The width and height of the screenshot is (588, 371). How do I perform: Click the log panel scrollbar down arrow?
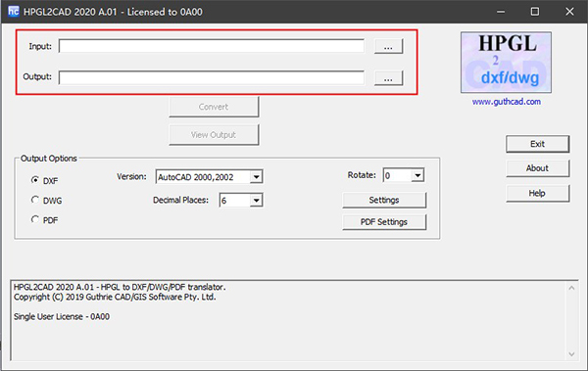click(x=571, y=354)
